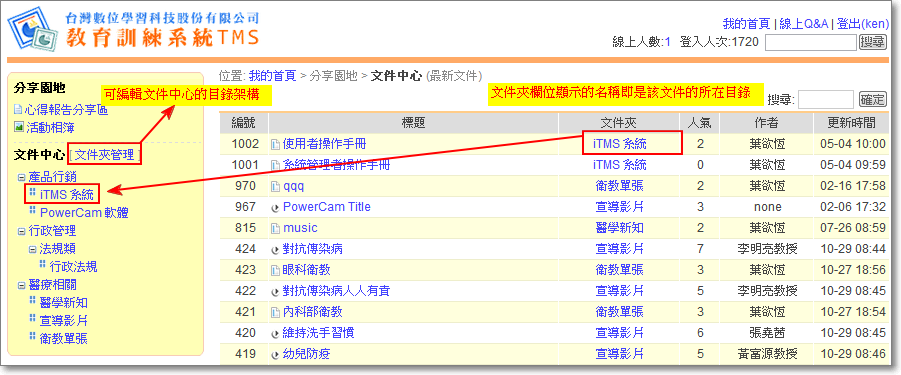Collapse the 行政管理 tree node

[21, 231]
